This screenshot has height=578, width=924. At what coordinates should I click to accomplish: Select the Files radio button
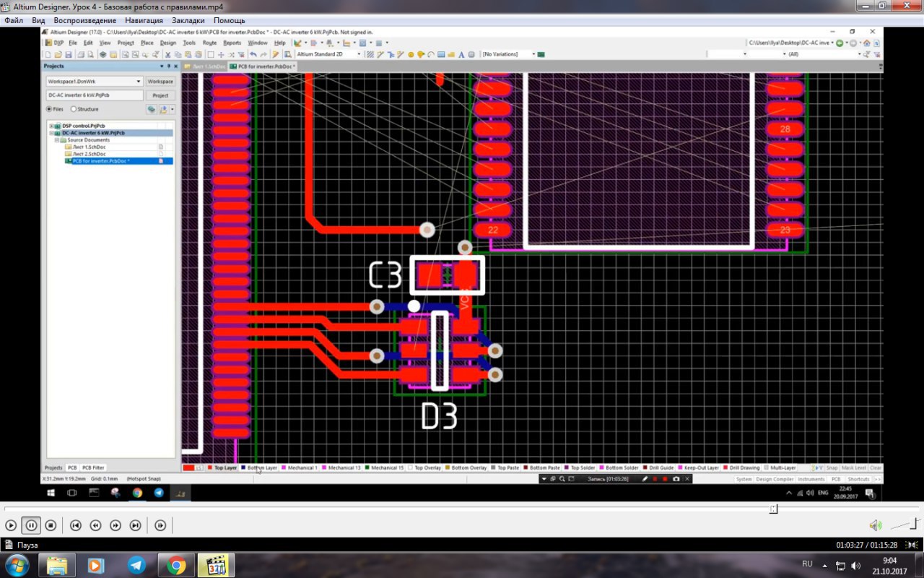click(50, 109)
